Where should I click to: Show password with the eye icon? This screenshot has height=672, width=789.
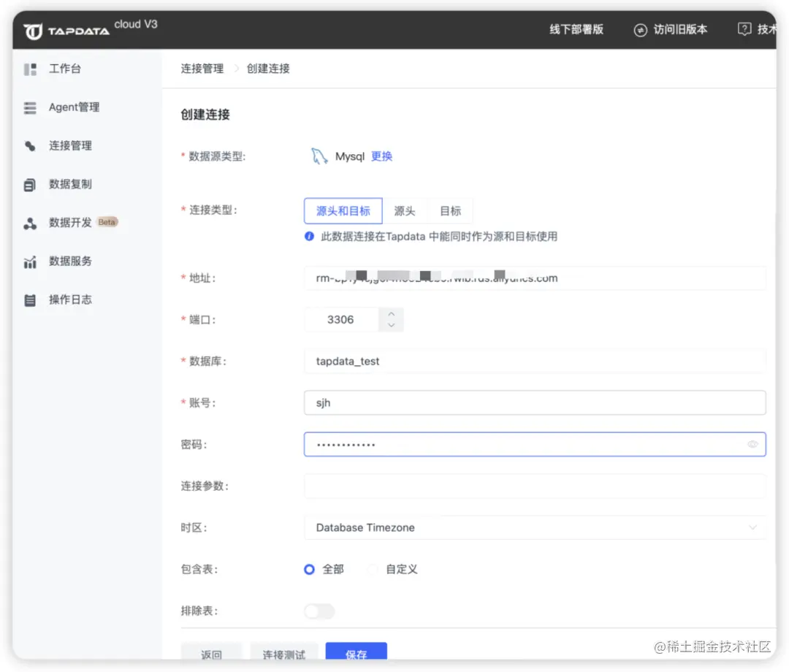(752, 444)
